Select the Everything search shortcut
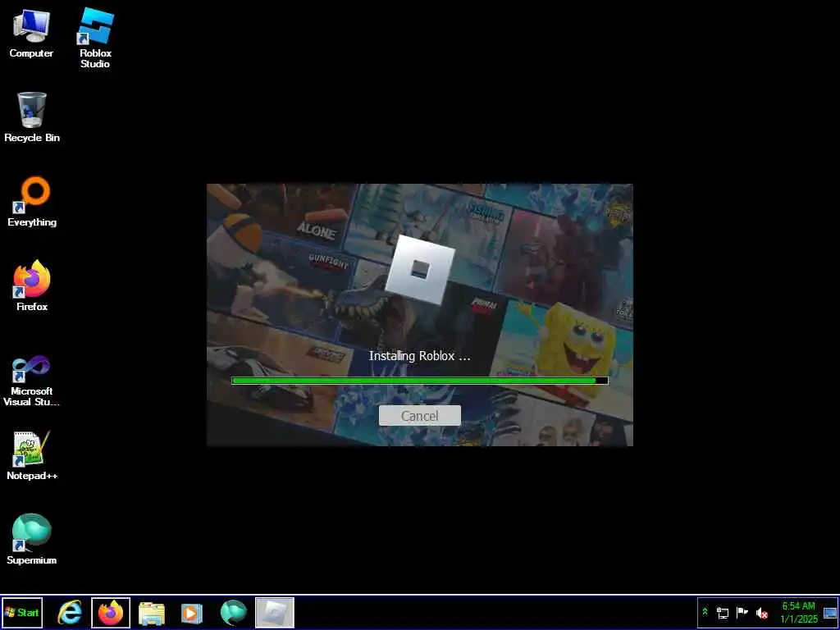Image resolution: width=840 pixels, height=630 pixels. point(32,202)
